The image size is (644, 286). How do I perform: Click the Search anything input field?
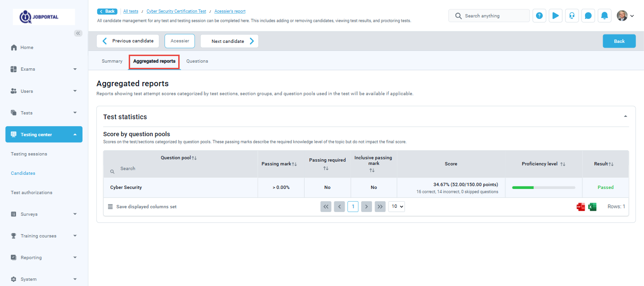click(494, 16)
